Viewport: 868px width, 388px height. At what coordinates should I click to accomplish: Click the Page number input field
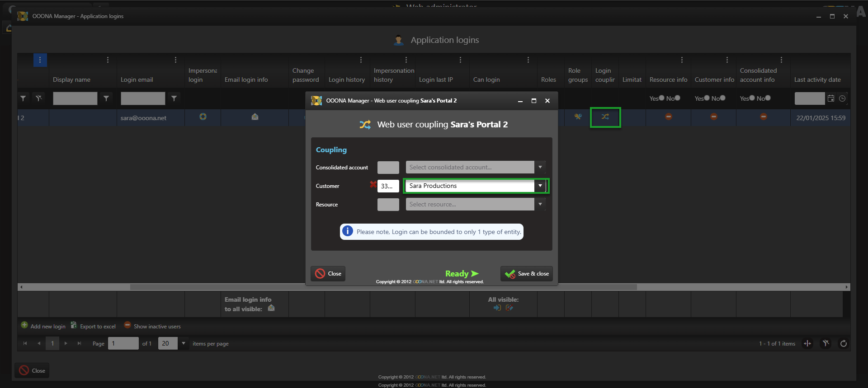(123, 344)
